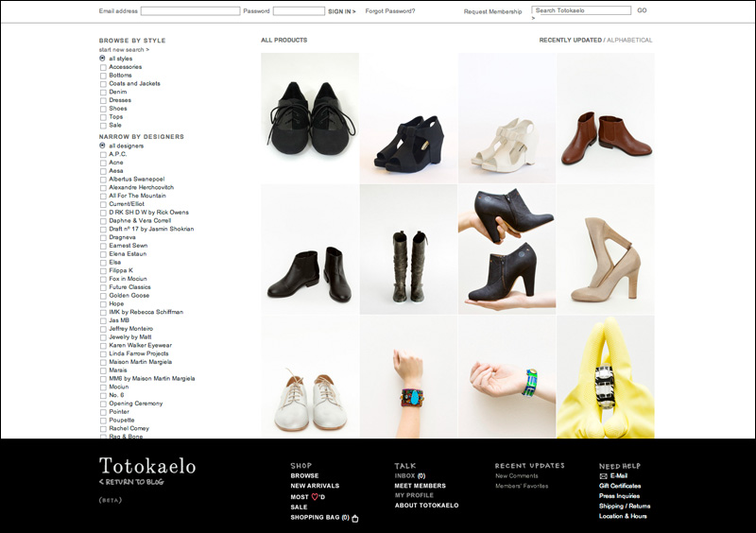Screen dimensions: 756x533
Task: Click the Totokaelo logo in footer
Action: 147,466
